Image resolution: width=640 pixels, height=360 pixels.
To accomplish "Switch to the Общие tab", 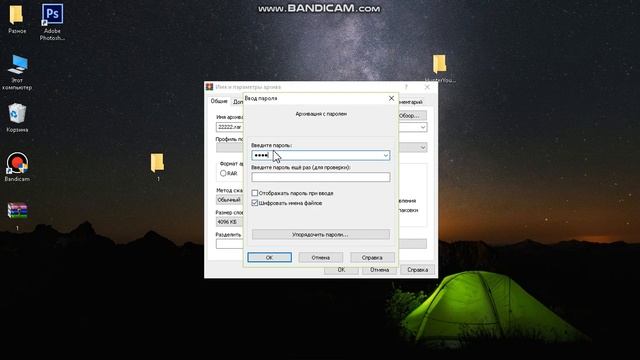I will point(219,101).
